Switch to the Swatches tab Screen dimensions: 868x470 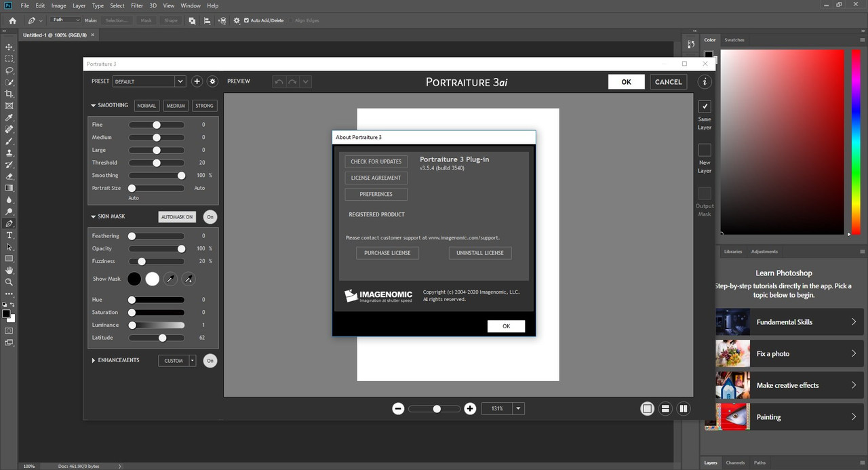tap(734, 40)
